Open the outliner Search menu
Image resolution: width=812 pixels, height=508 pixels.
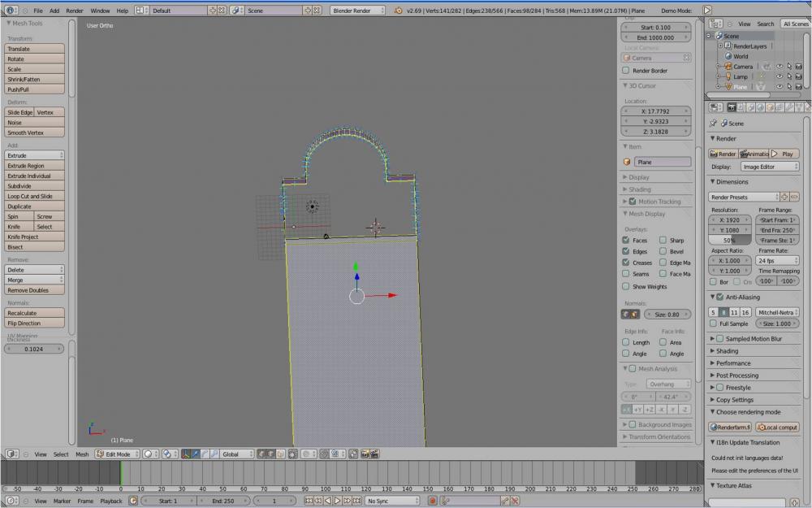[x=766, y=24]
